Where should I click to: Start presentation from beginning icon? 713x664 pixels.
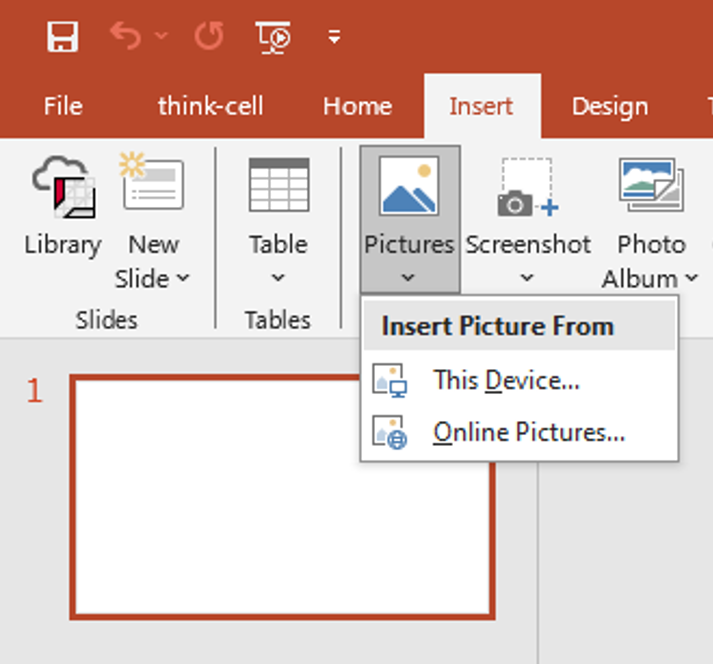pos(273,37)
